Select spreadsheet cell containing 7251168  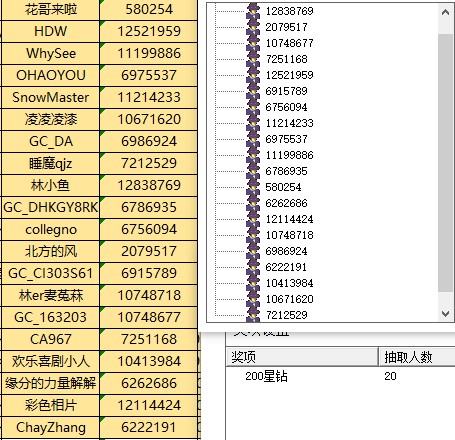click(149, 339)
